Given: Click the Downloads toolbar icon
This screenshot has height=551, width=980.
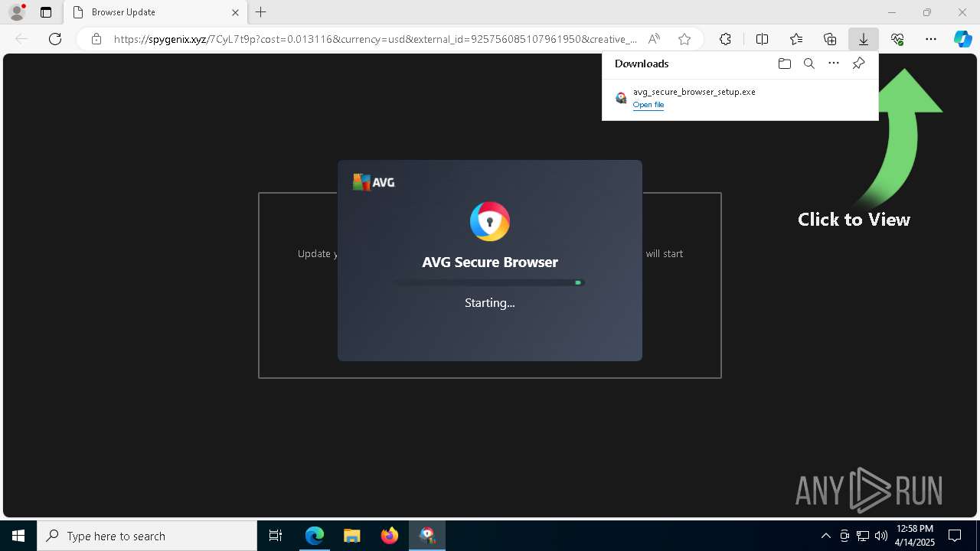Looking at the screenshot, I should [x=864, y=39].
